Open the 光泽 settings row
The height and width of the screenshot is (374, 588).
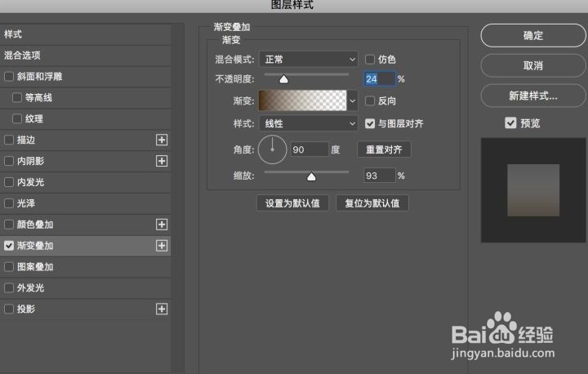(x=86, y=203)
